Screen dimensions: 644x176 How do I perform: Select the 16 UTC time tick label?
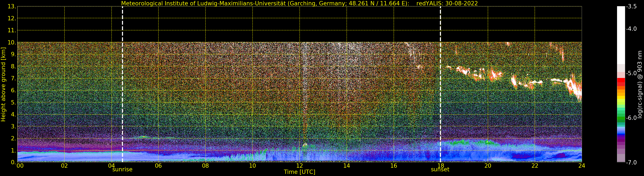(394, 166)
